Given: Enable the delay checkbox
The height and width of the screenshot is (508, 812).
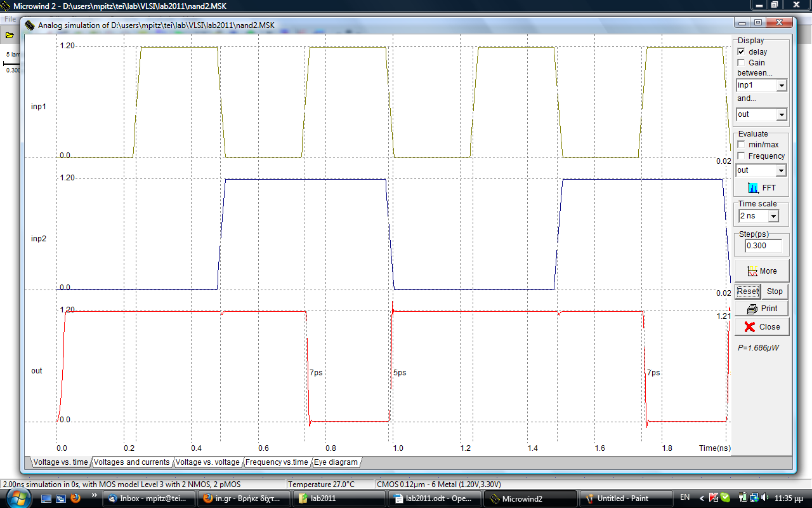Looking at the screenshot, I should 740,52.
